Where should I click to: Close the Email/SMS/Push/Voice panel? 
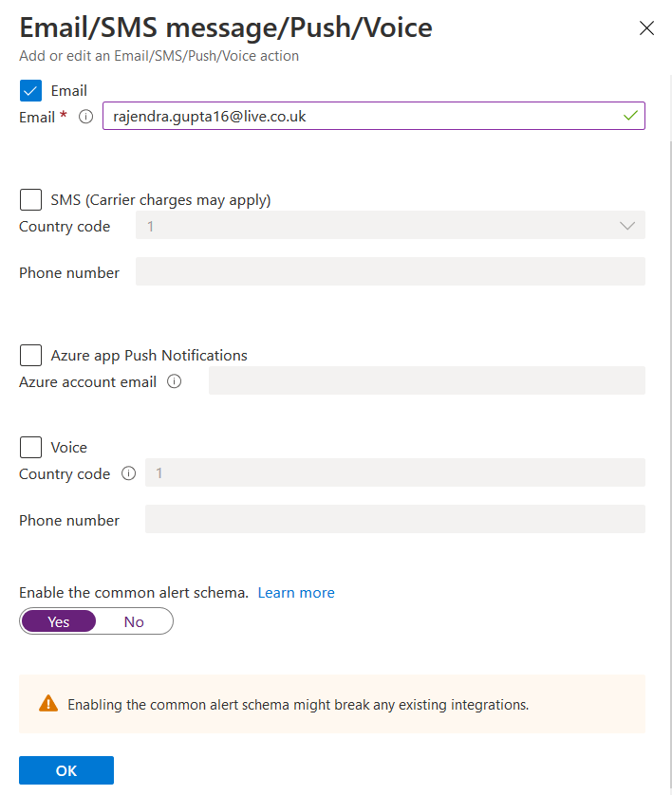point(647,28)
